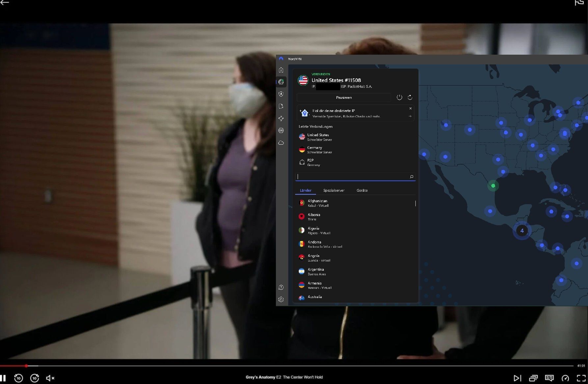The image size is (588, 384).
Task: Click the flag report icon top right
Action: [x=579, y=3]
